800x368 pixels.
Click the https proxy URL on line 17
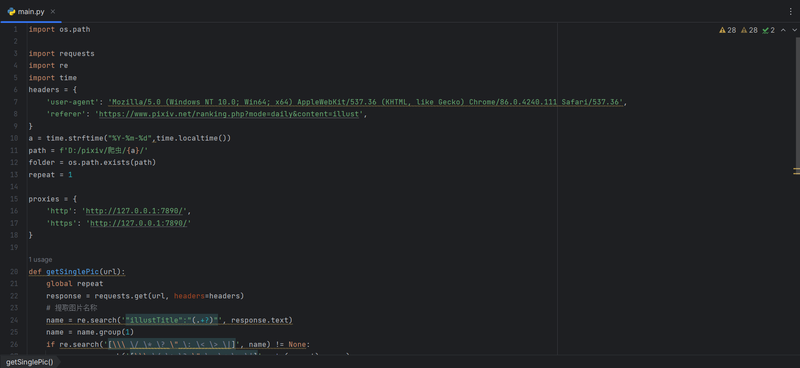[x=138, y=223]
